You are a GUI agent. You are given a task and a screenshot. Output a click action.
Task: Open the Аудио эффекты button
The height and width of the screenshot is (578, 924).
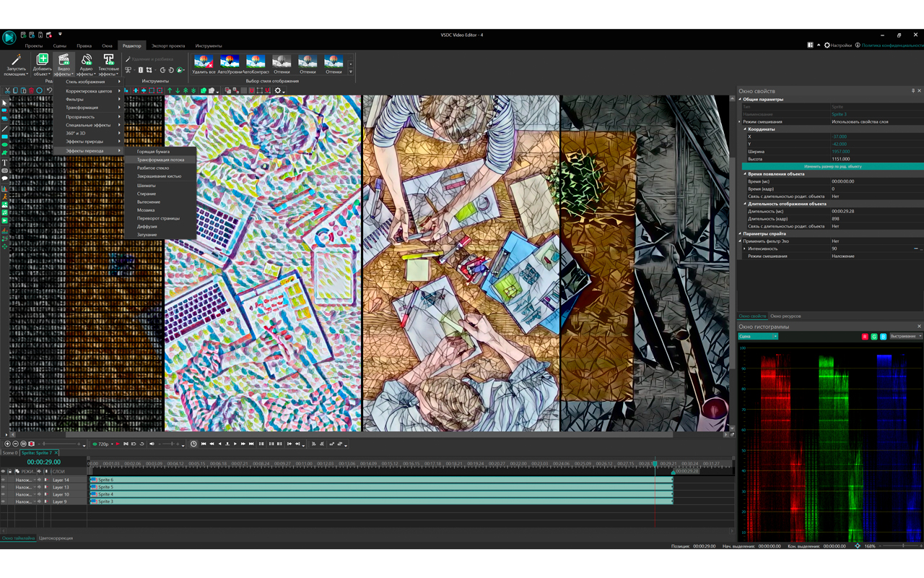[86, 64]
